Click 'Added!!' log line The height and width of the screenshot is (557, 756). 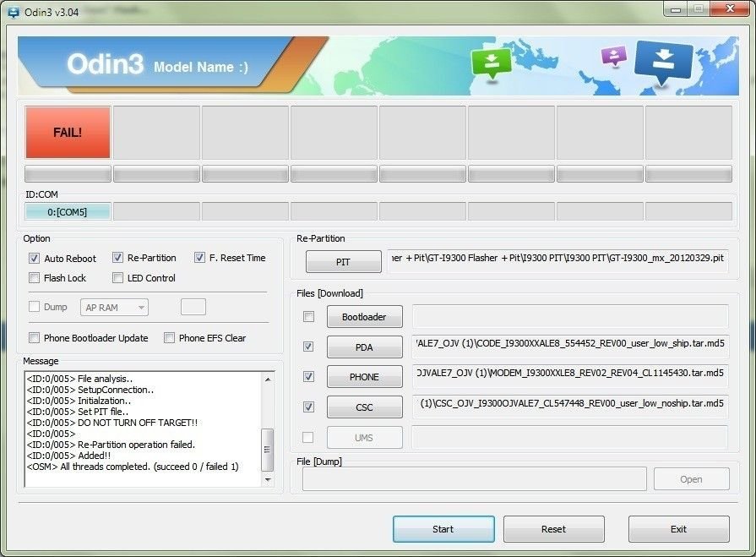pyautogui.click(x=68, y=456)
